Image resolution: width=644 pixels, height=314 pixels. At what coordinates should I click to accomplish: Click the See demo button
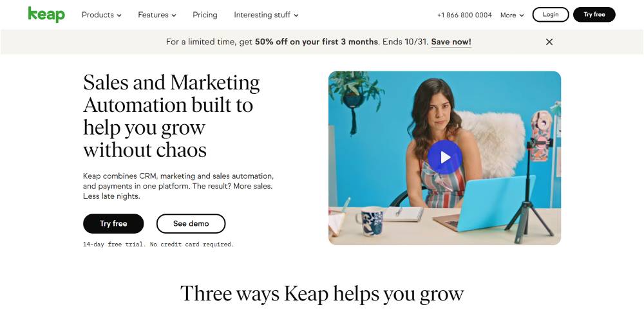[x=191, y=224]
